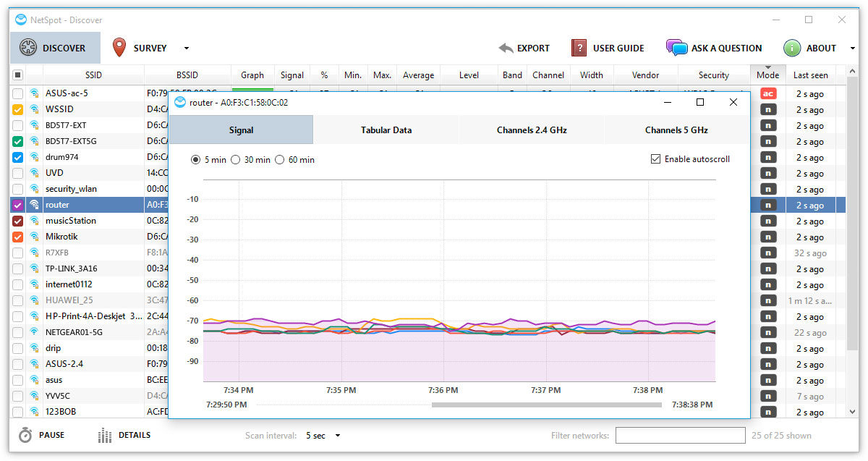Click the Mode column sort arrow
This screenshot has height=461, width=868.
click(768, 67)
